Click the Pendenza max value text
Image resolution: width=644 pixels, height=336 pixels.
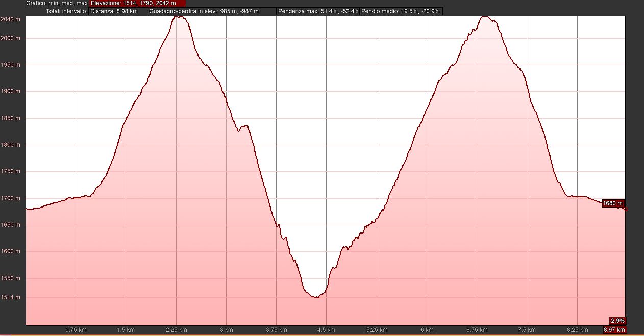coord(318,11)
